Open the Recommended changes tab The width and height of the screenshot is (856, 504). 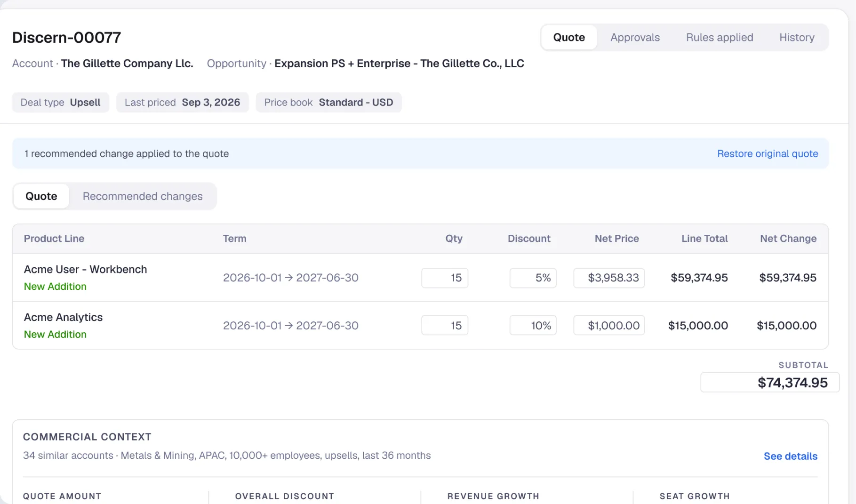click(143, 196)
